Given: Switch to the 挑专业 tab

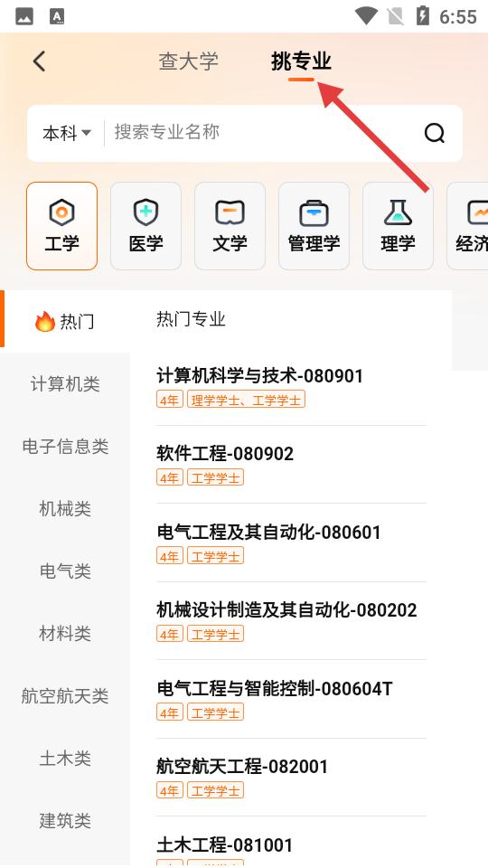Looking at the screenshot, I should click(x=301, y=61).
